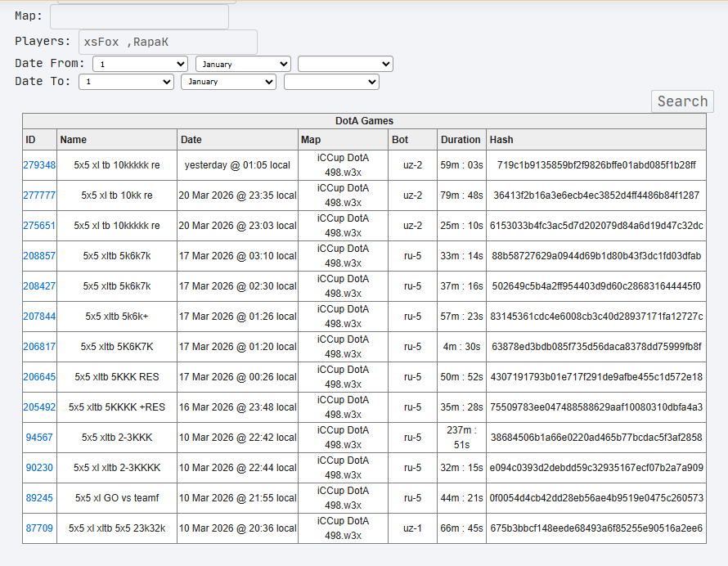Select game name '5x5 xl GO vs teamf'
728x566 pixels.
click(117, 498)
